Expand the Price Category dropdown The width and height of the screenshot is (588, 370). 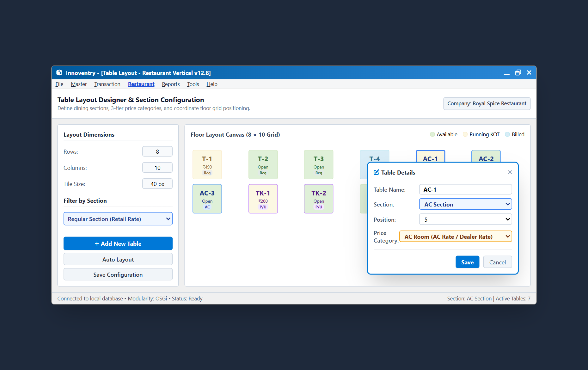pos(456,237)
